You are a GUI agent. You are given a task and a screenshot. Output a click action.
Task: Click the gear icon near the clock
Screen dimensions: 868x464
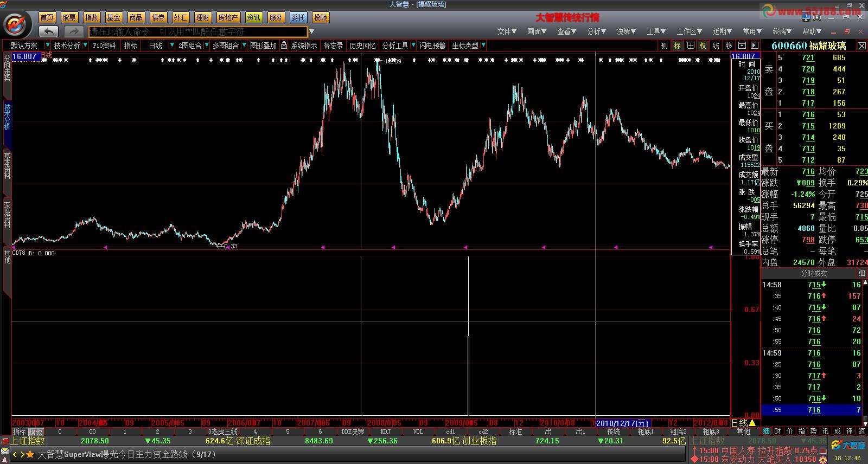[x=823, y=459]
